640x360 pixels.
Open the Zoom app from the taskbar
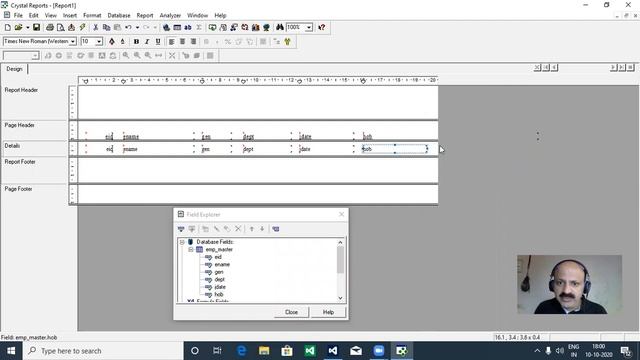379,351
